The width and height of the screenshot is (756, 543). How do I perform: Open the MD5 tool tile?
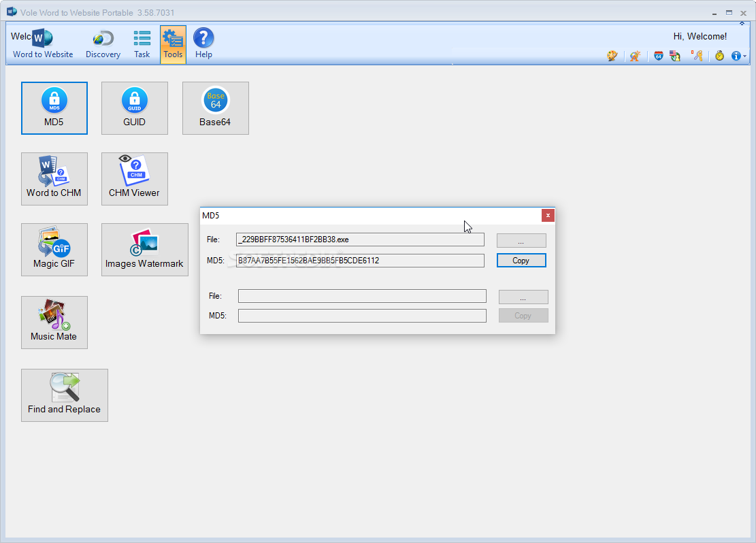pyautogui.click(x=54, y=108)
